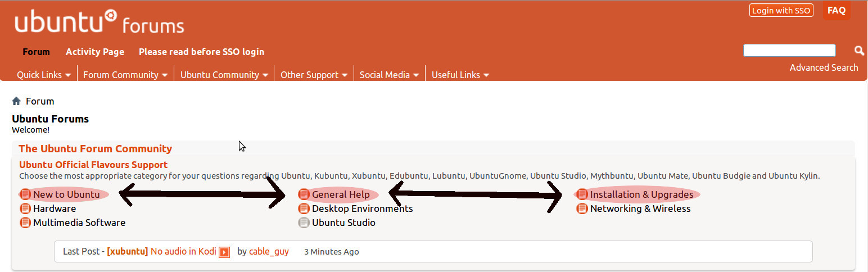View the cable_guy user profile

coord(269,251)
